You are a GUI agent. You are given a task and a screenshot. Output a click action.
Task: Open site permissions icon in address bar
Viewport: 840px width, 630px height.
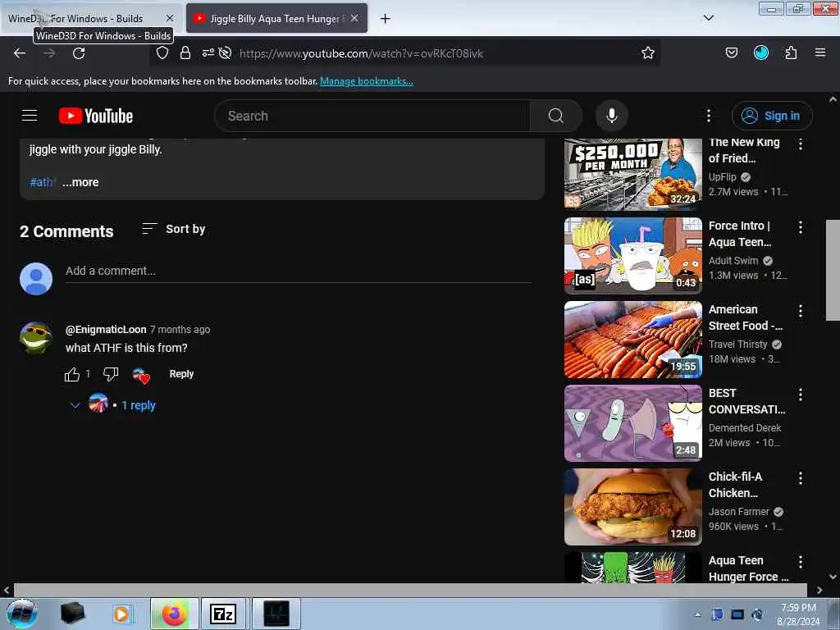(x=208, y=53)
